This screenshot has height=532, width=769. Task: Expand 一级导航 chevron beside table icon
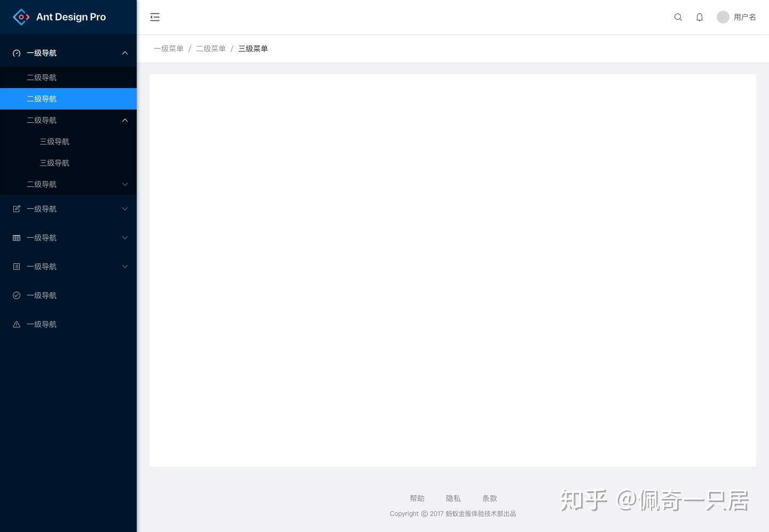pyautogui.click(x=125, y=238)
